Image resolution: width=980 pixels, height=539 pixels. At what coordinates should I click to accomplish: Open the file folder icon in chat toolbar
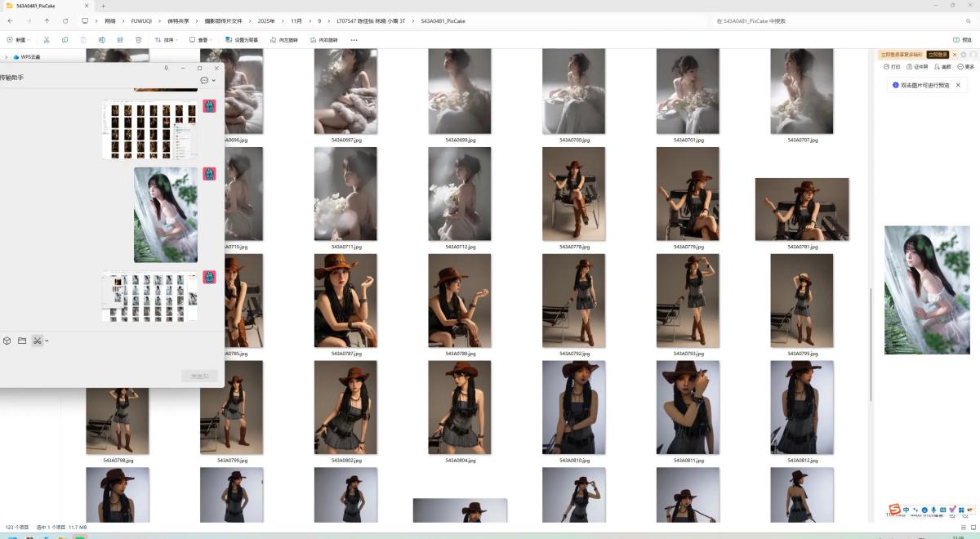click(x=22, y=341)
